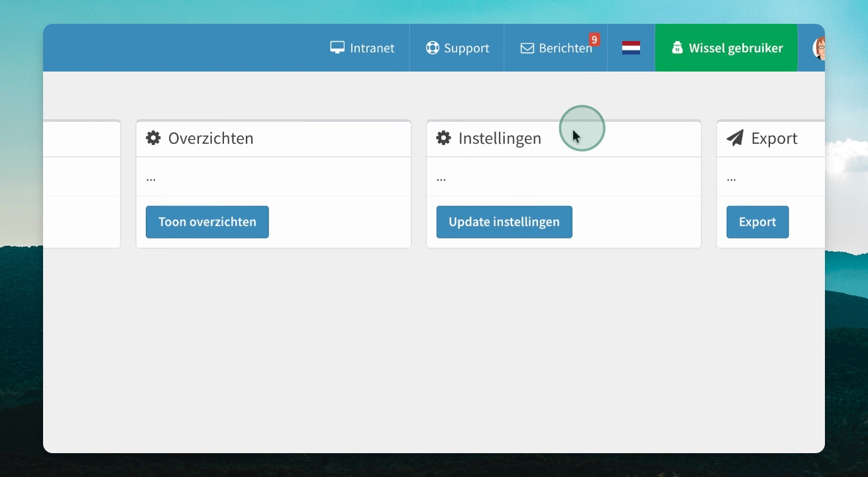Open the user avatar profile
The height and width of the screenshot is (477, 868).
(819, 48)
